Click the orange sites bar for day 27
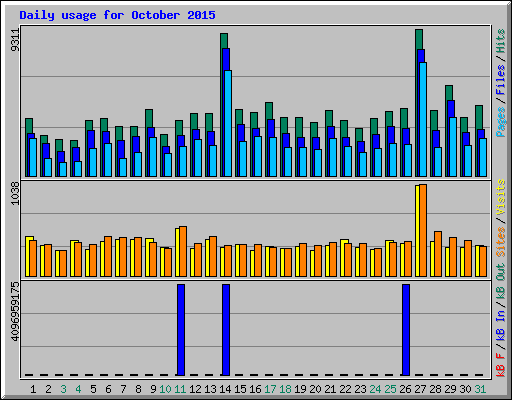 click(423, 230)
